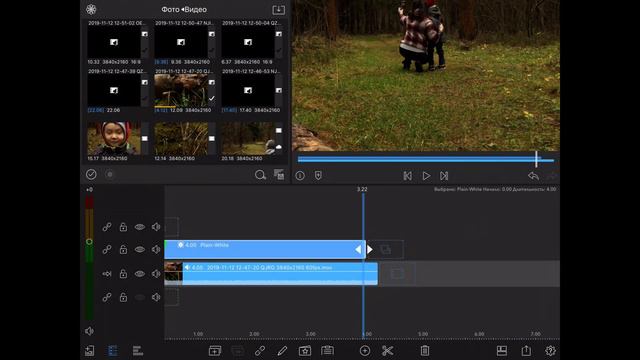
Task: Jump to next edit in preview
Action: pyautogui.click(x=444, y=176)
